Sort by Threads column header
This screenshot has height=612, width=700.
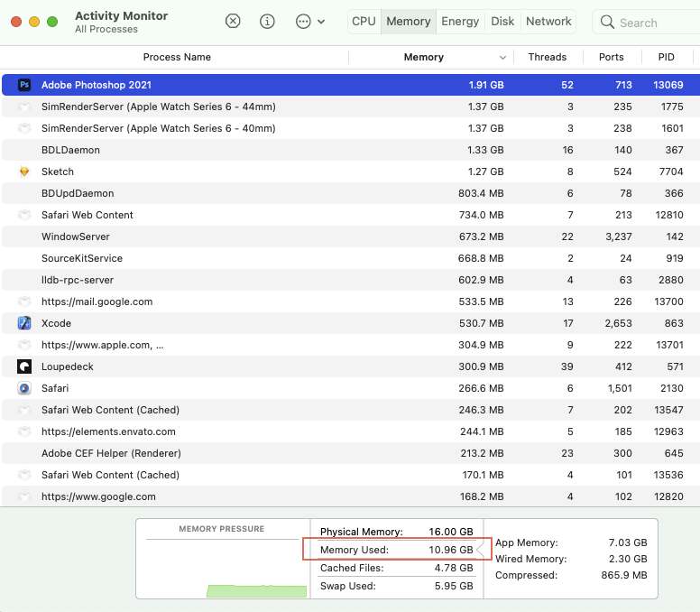coord(548,57)
